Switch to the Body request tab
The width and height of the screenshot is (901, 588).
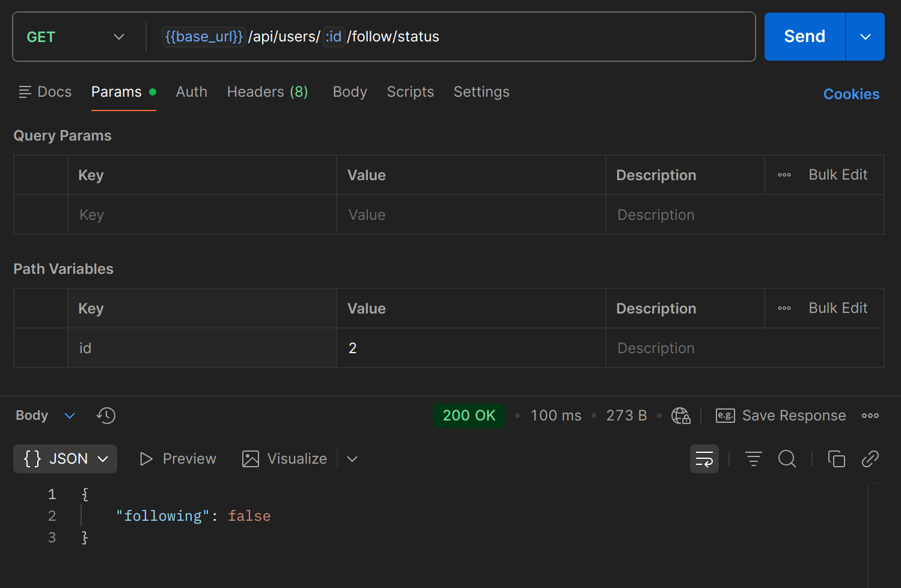350,92
